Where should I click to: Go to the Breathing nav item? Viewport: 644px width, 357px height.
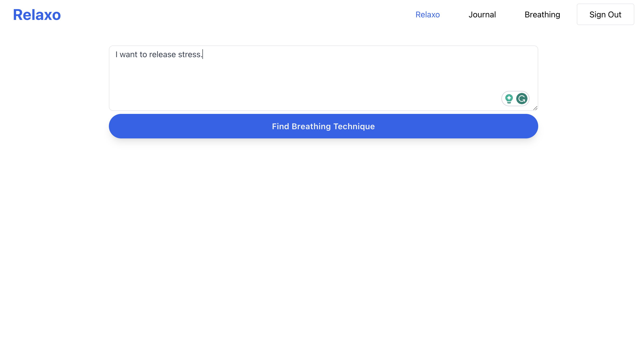pyautogui.click(x=542, y=15)
